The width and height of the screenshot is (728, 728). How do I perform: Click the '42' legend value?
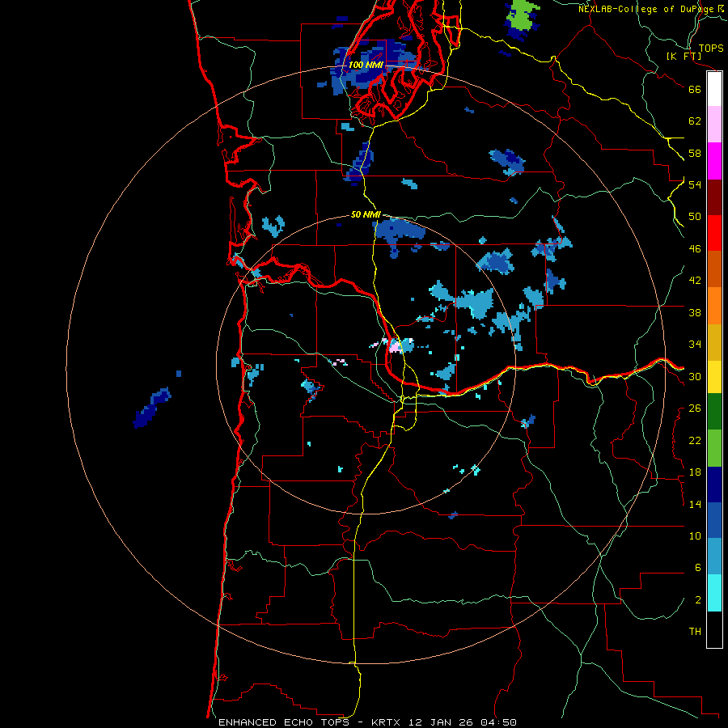coord(695,281)
